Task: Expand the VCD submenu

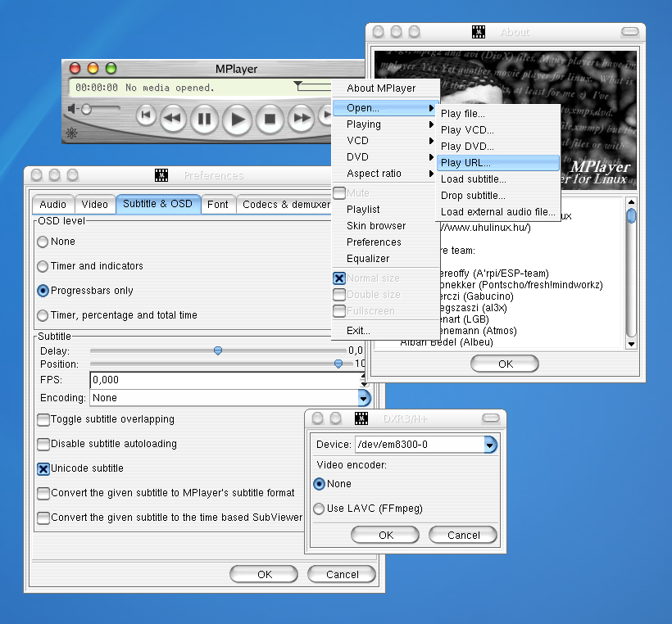Action: coord(385,141)
